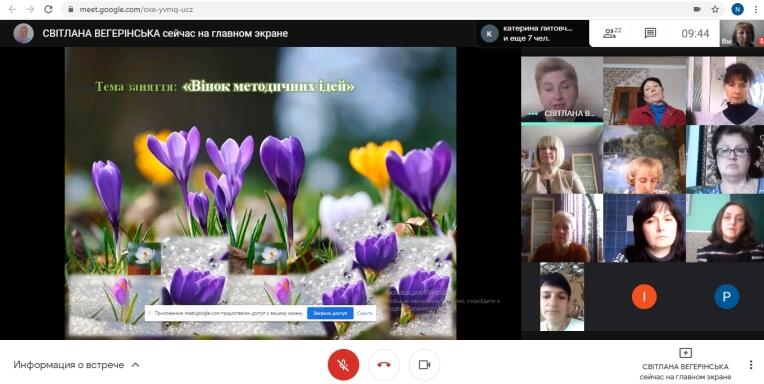Click the 09:44 clock display
764x384 pixels.
pos(695,34)
